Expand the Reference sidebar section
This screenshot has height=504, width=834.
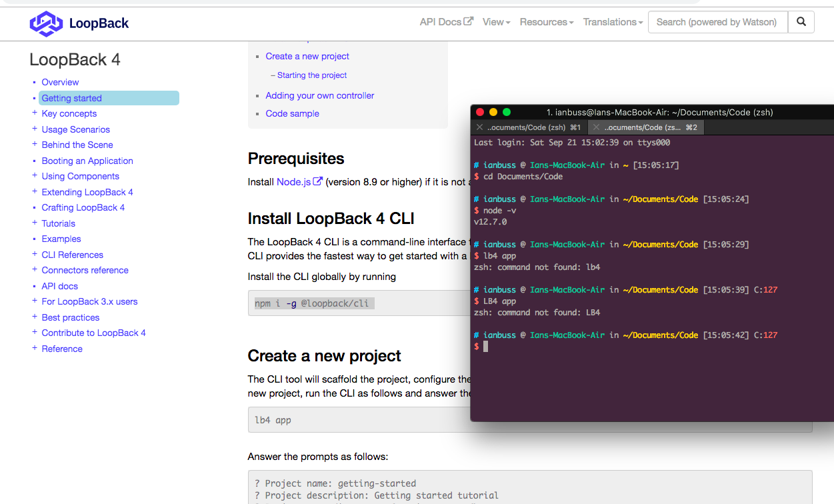click(35, 349)
